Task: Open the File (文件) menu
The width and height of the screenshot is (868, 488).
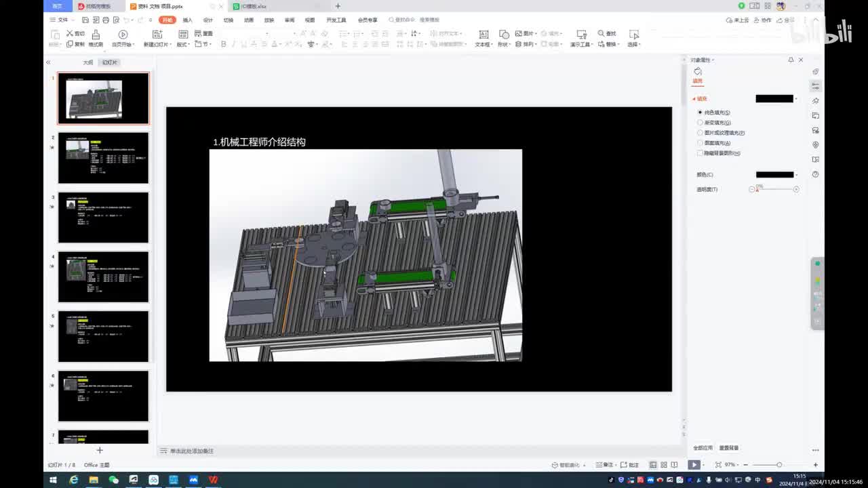Action: tap(60, 20)
